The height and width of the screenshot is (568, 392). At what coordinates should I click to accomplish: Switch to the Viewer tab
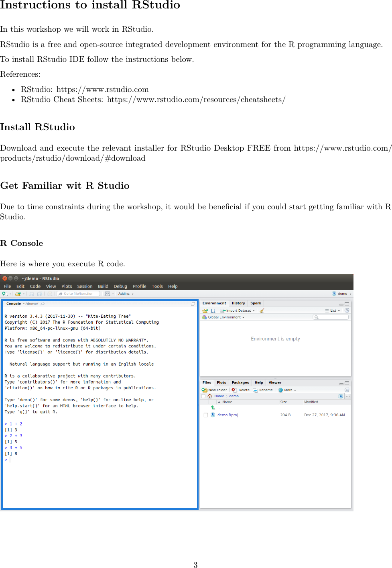tap(275, 382)
